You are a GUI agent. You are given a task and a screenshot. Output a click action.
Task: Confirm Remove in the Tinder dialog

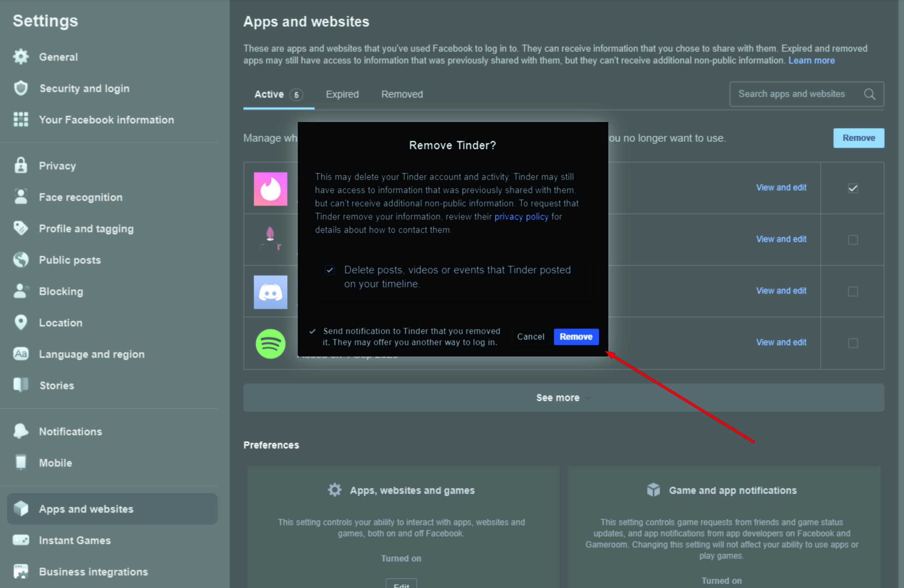click(x=576, y=337)
